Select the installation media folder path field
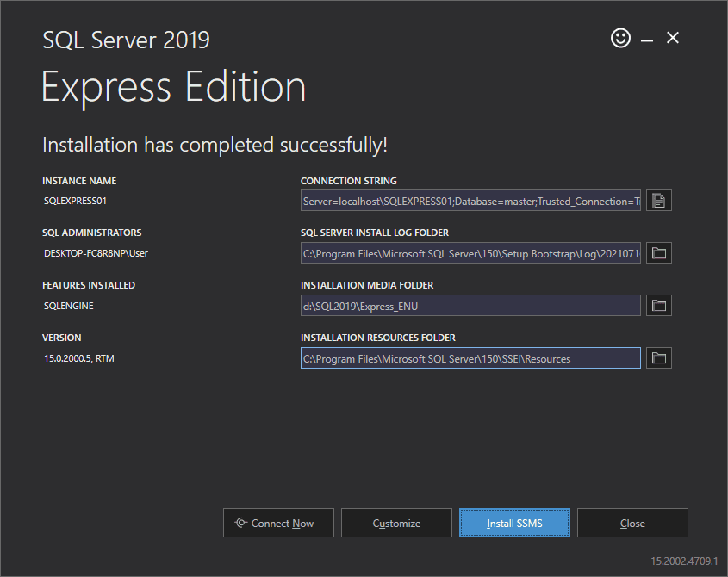The width and height of the screenshot is (728, 577). [x=470, y=305]
